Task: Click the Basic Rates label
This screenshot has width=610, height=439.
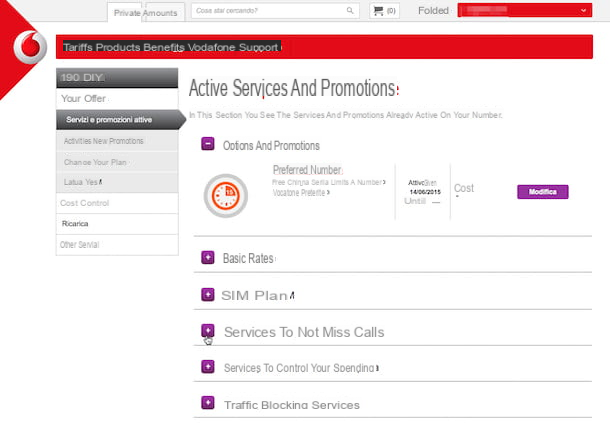Action: (248, 258)
